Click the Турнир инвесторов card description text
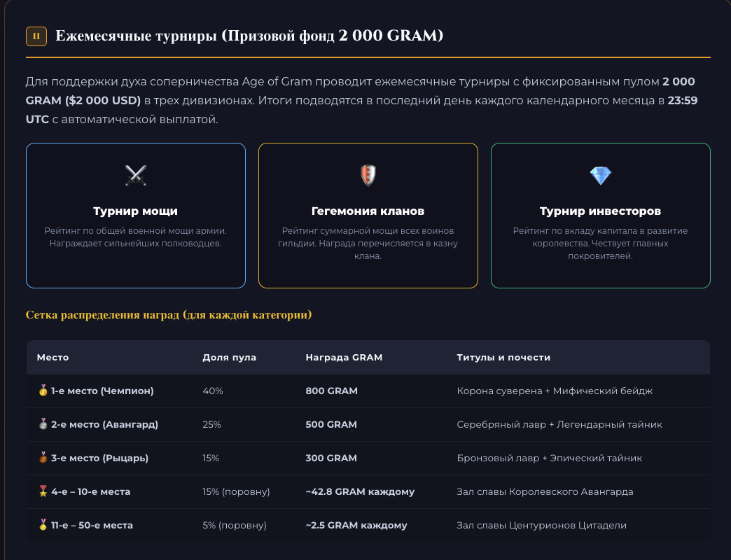Screen dimensions: 731x560 point(601,243)
